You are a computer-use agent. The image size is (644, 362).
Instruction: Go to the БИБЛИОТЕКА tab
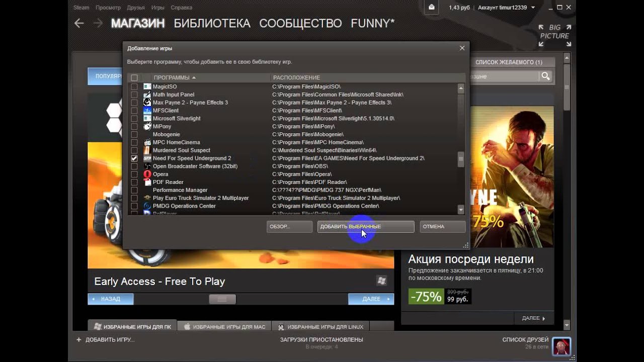(212, 23)
